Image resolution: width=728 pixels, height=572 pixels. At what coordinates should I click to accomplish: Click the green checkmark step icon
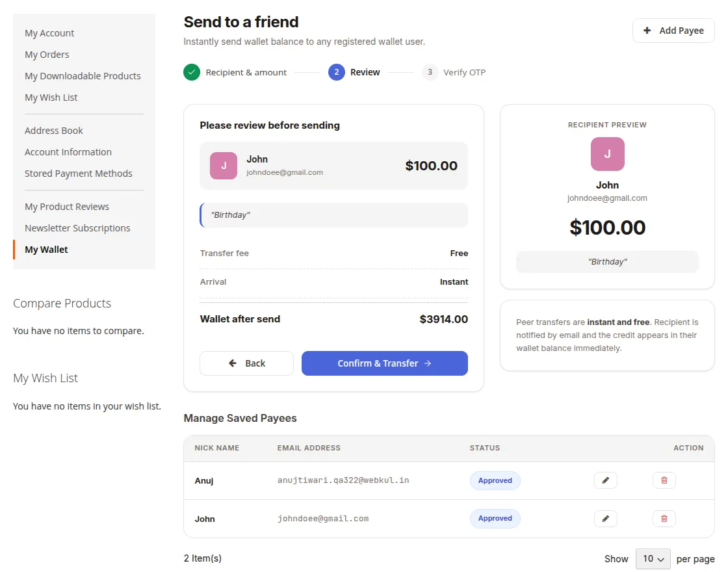tap(192, 72)
